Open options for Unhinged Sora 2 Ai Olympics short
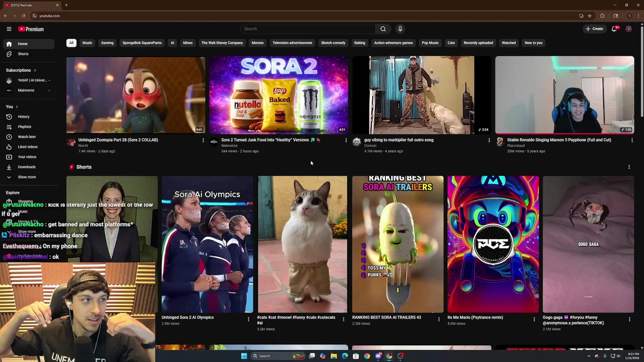 pos(248,319)
